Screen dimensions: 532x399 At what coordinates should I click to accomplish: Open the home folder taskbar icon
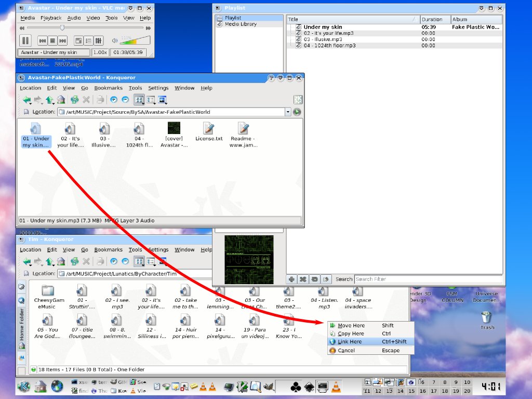pyautogui.click(x=40, y=386)
